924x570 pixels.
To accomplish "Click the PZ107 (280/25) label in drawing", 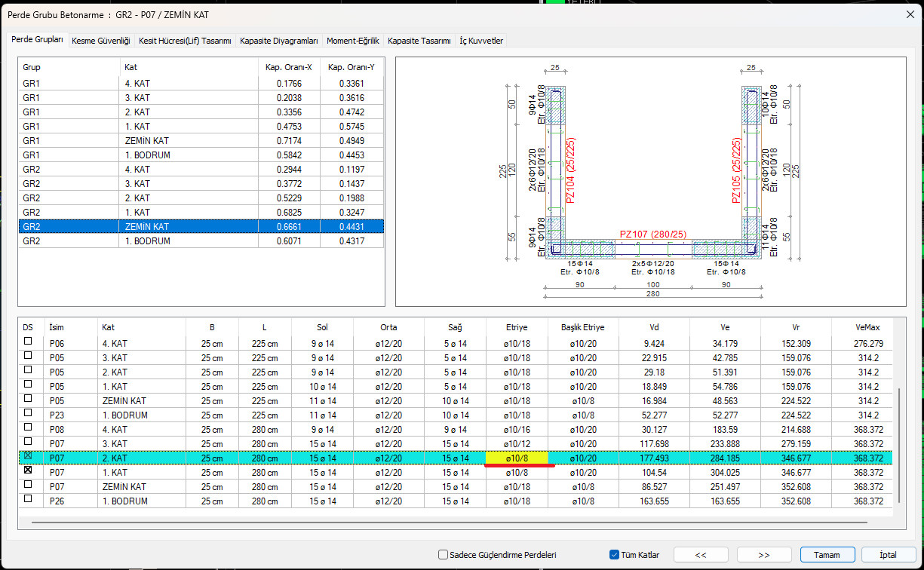I will click(652, 234).
